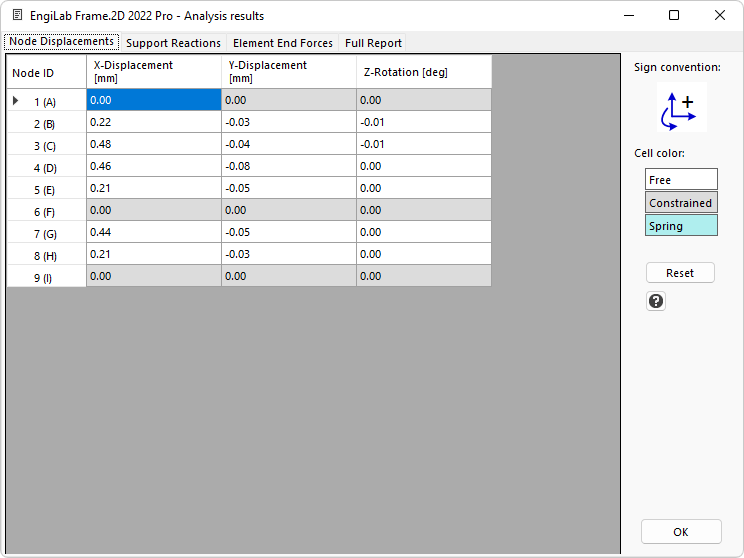Select X-Displacement cell showing 0.48
Screen dimensions: 744x558
[153, 144]
